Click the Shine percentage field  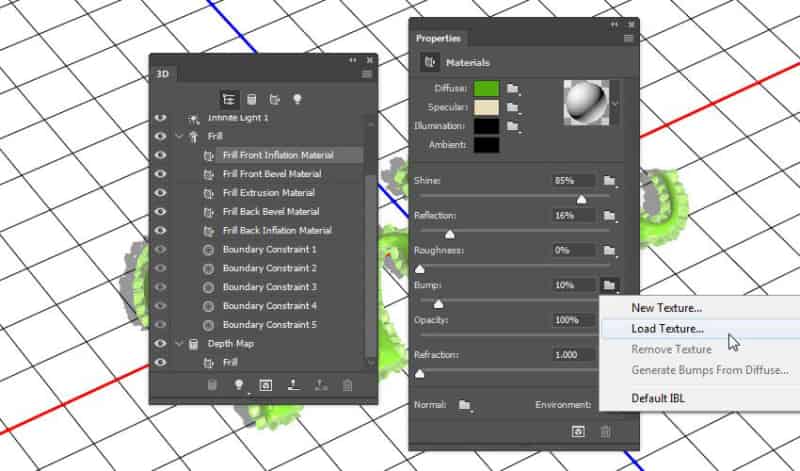[573, 181]
